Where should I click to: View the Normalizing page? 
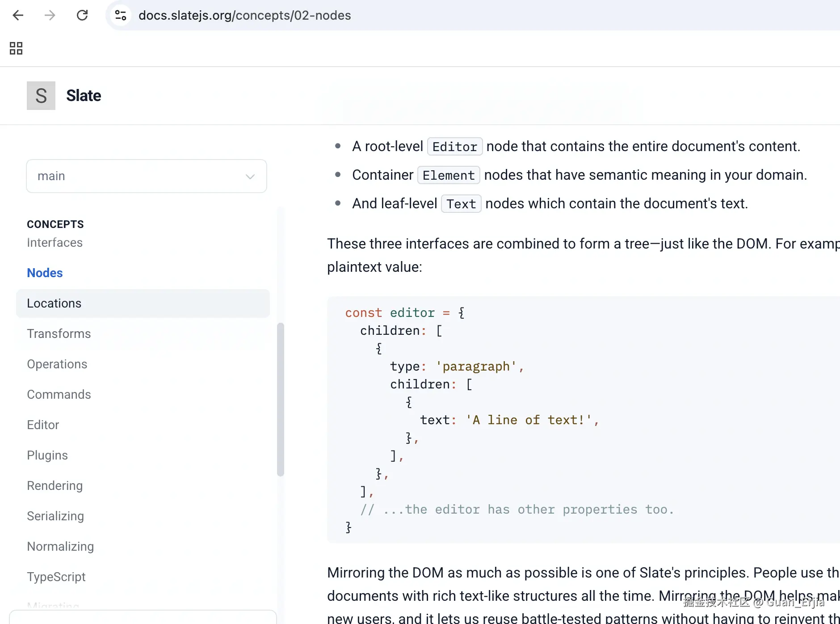[60, 546]
